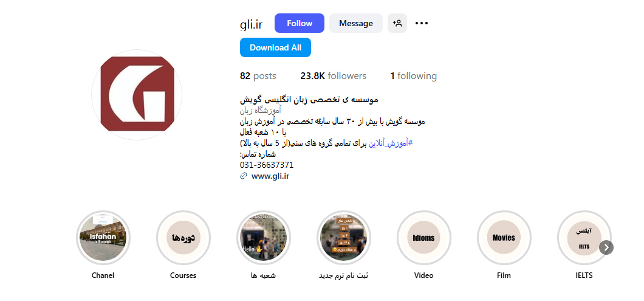
Task: Open the Idioms Video highlight
Action: (x=423, y=238)
